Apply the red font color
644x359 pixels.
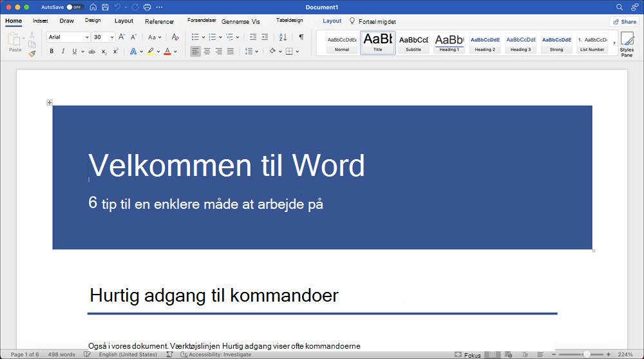pos(167,52)
